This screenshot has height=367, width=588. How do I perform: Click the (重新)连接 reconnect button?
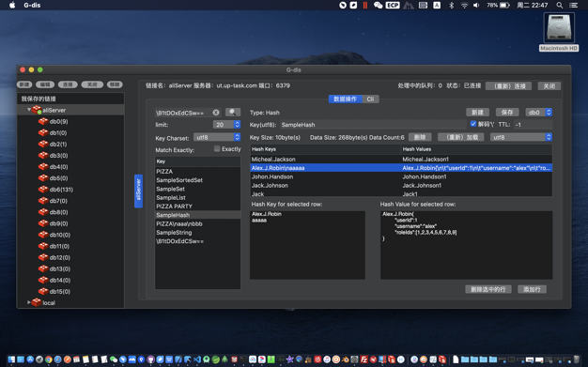click(x=508, y=85)
